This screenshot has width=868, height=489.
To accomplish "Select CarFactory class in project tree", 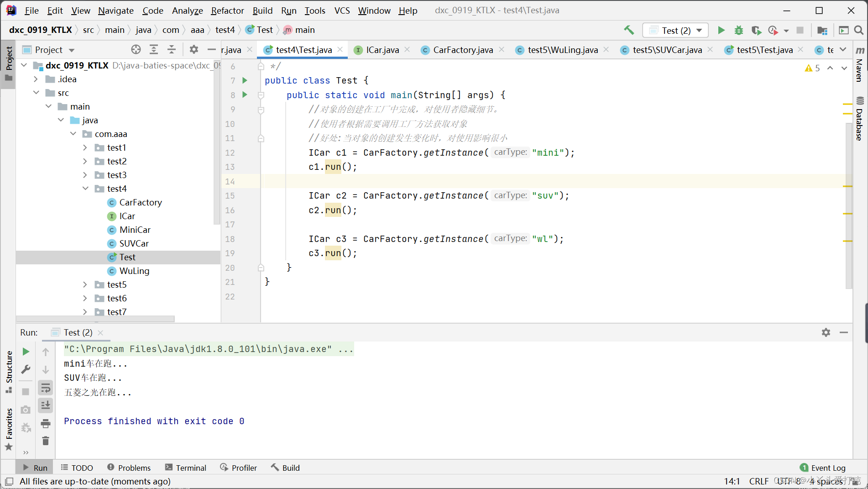I will (x=140, y=202).
